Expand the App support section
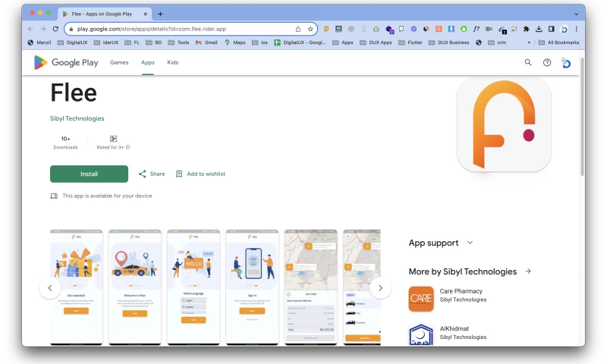The width and height of the screenshot is (607, 364). 470,243
